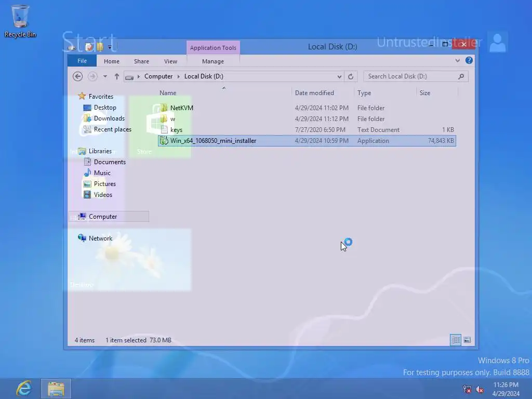Image resolution: width=532 pixels, height=399 pixels.
Task: Go up one folder level
Action: coord(117,76)
